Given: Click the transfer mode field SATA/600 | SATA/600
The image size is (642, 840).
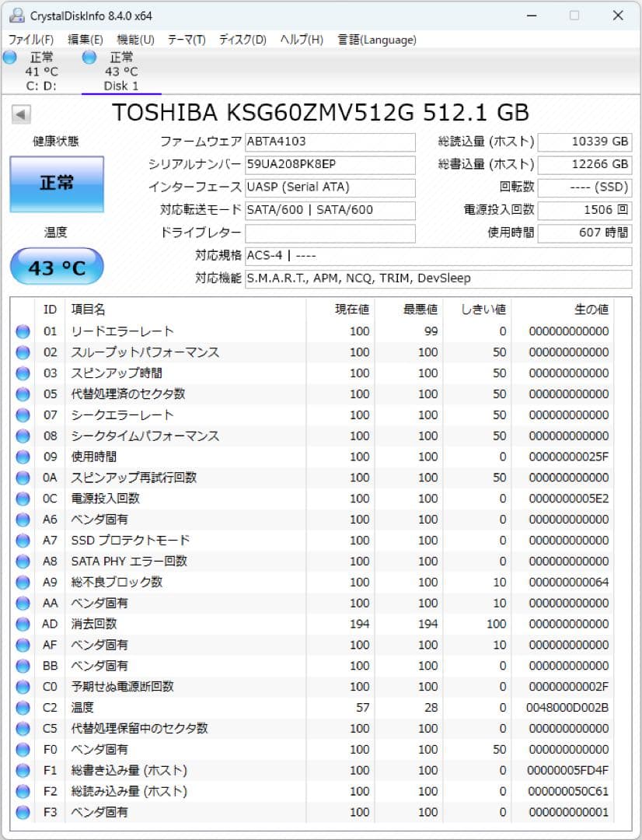Looking at the screenshot, I should (x=330, y=210).
